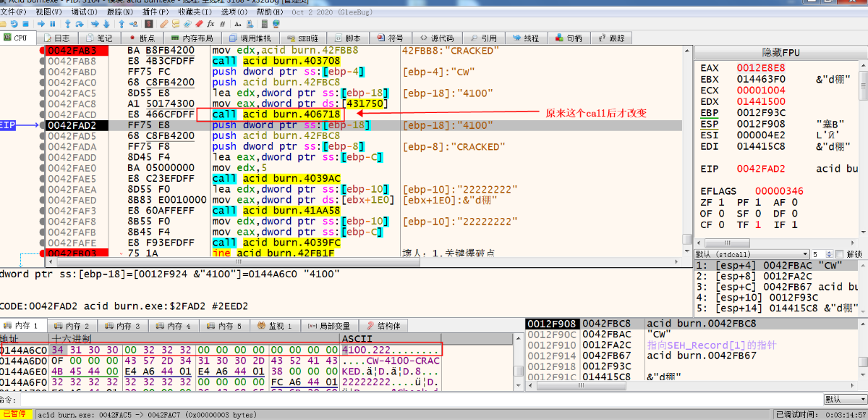Click the execute till return toolbar icon

(122, 24)
